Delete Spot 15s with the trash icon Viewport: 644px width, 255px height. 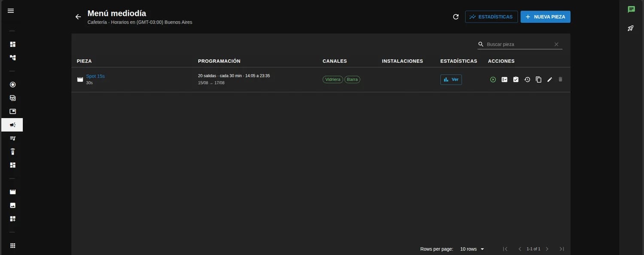coord(560,79)
